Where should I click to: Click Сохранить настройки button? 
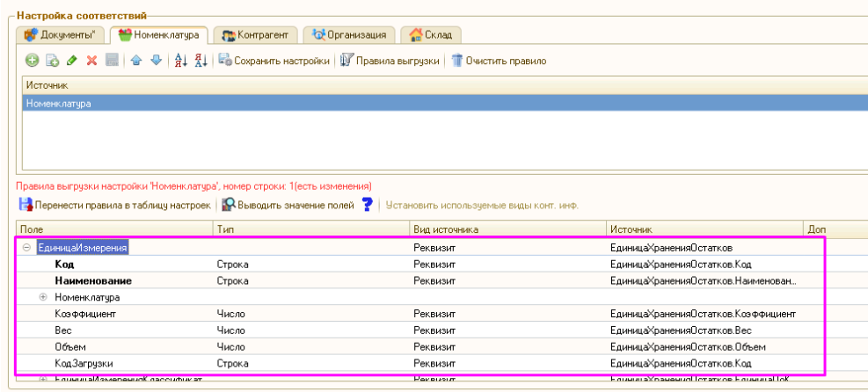(274, 61)
